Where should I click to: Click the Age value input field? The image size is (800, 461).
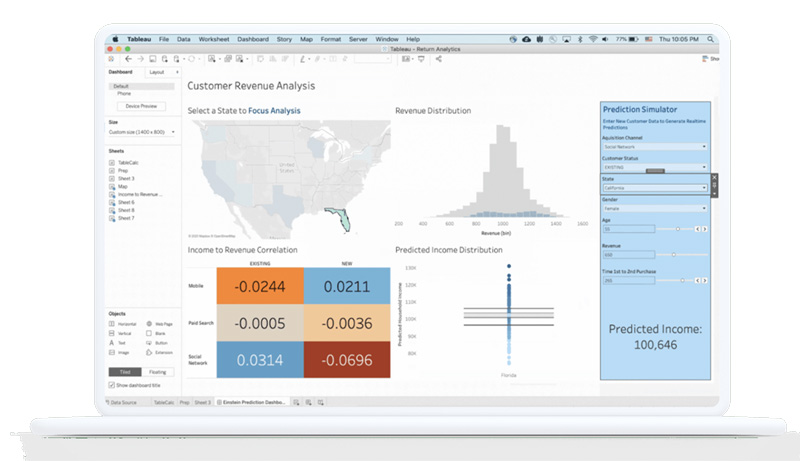pyautogui.click(x=629, y=229)
